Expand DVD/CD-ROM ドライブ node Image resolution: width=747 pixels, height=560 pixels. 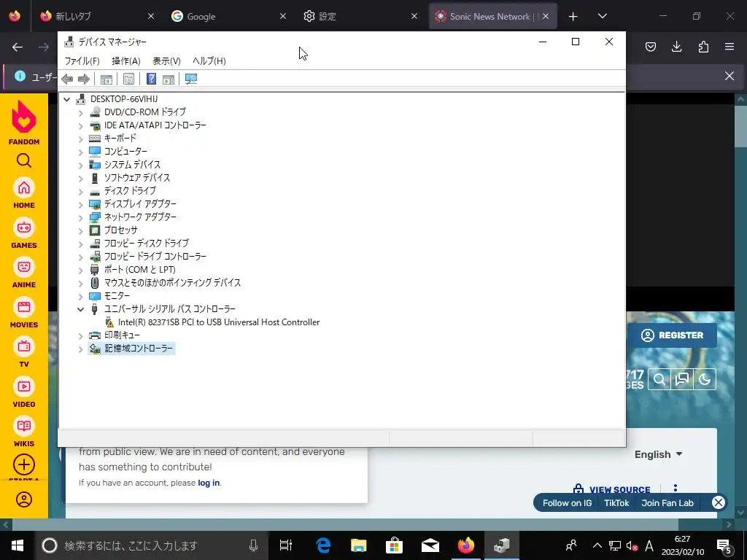point(80,112)
